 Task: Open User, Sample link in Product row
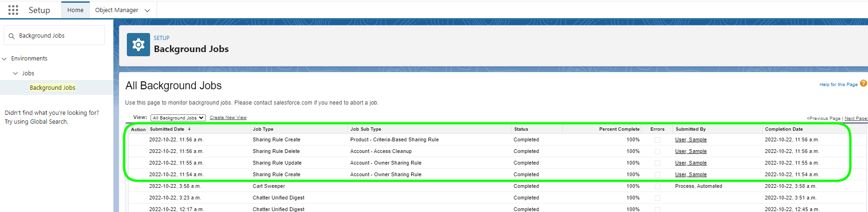point(691,140)
